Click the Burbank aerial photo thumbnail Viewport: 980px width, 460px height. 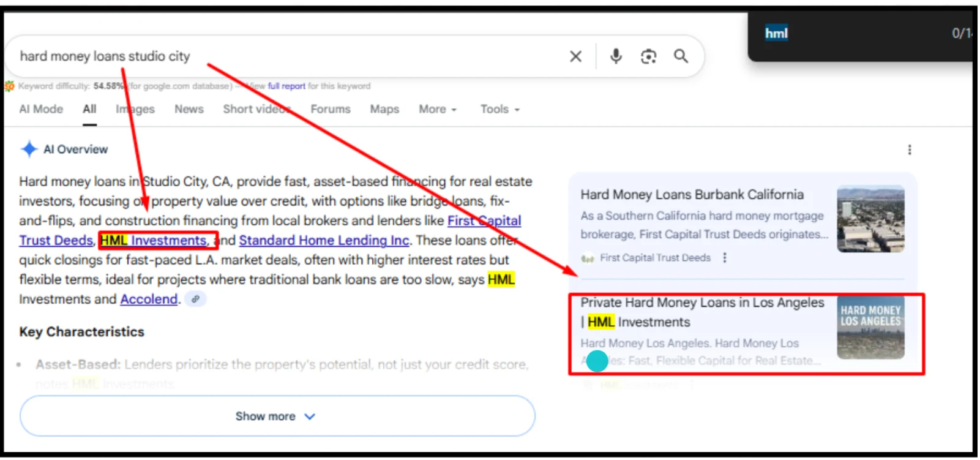click(x=870, y=219)
